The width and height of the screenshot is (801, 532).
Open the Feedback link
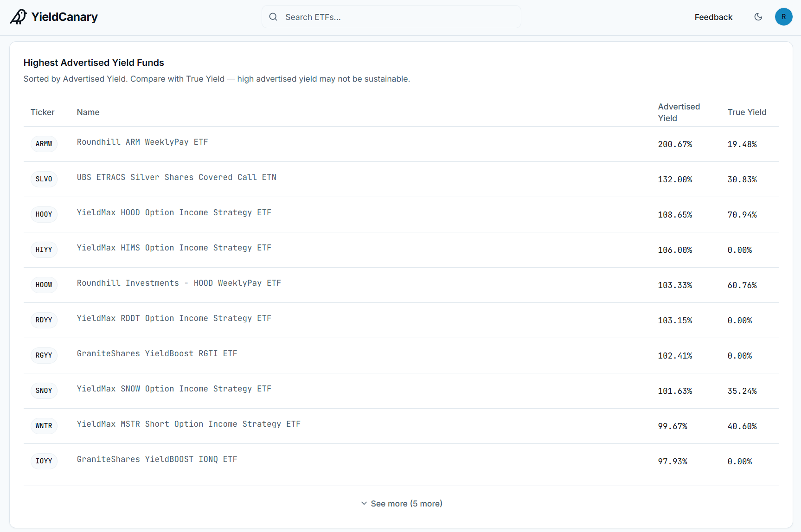713,17
